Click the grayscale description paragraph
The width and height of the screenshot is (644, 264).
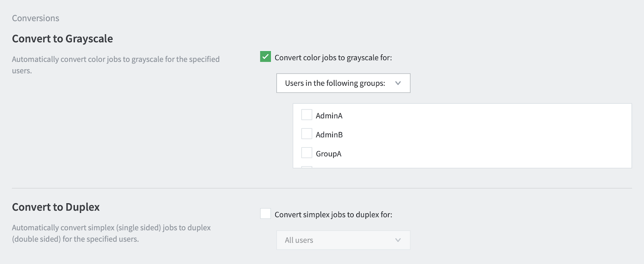point(116,65)
